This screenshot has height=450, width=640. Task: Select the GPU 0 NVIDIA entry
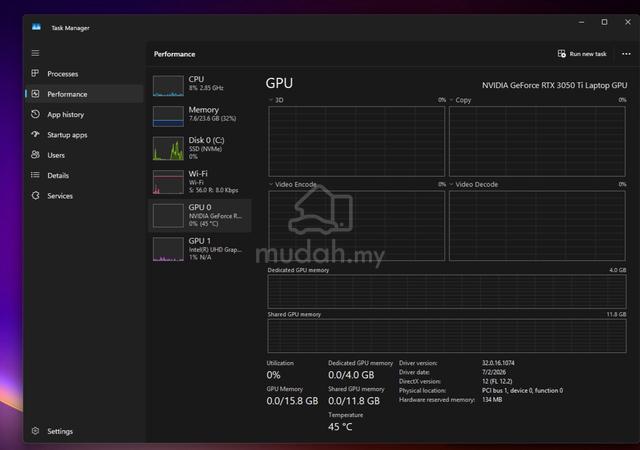coord(200,216)
